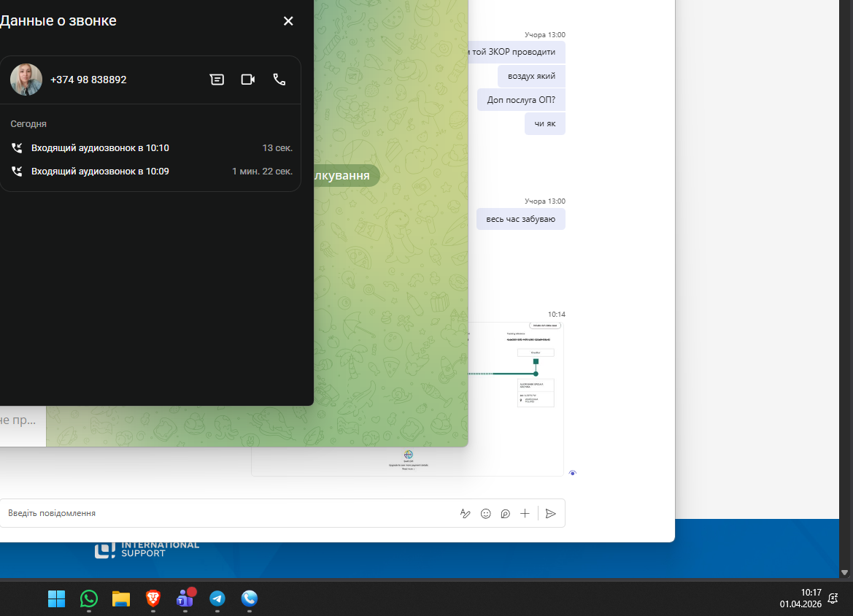Select incoming audio call at 10:10 entry
The image size is (853, 616).
click(151, 148)
